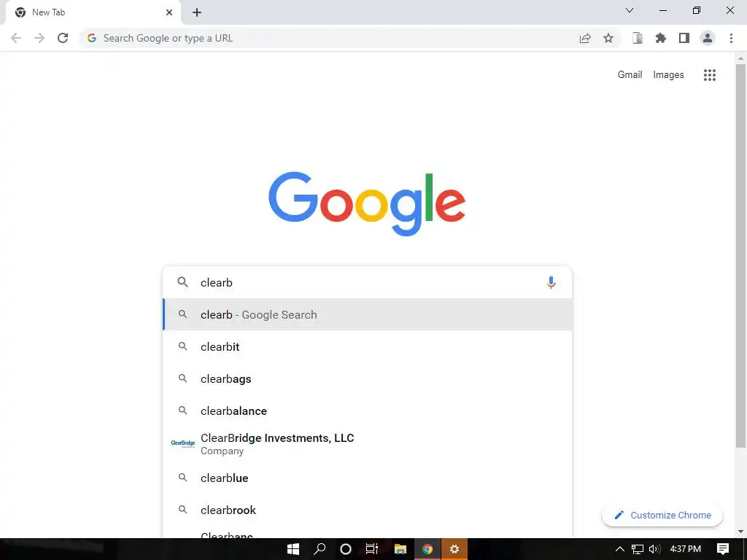This screenshot has width=747, height=560.
Task: Bookmark this tab with the star icon
Action: (x=608, y=38)
